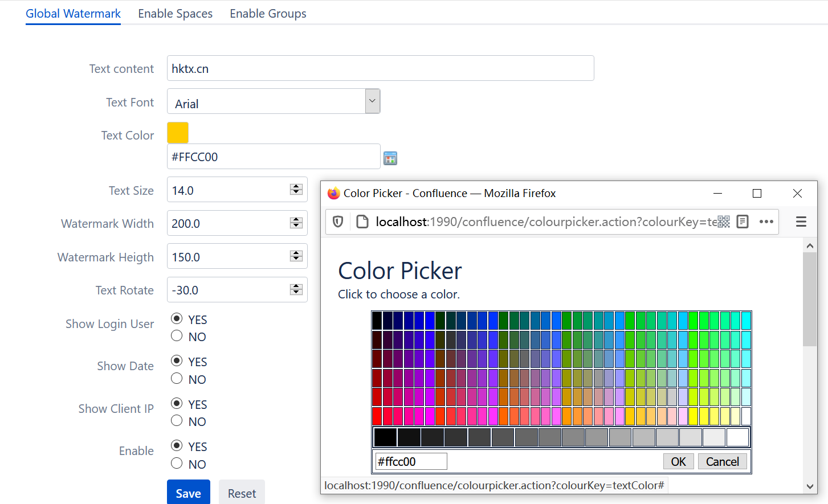Select NO for Show Client IP

tap(177, 421)
